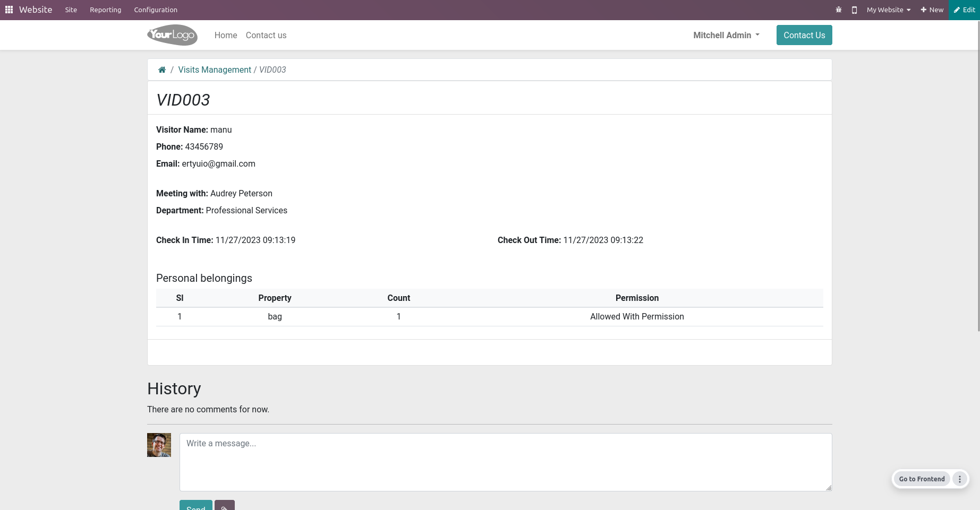Click the Check Out Time value
The image size is (980, 510).
pyautogui.click(x=603, y=240)
